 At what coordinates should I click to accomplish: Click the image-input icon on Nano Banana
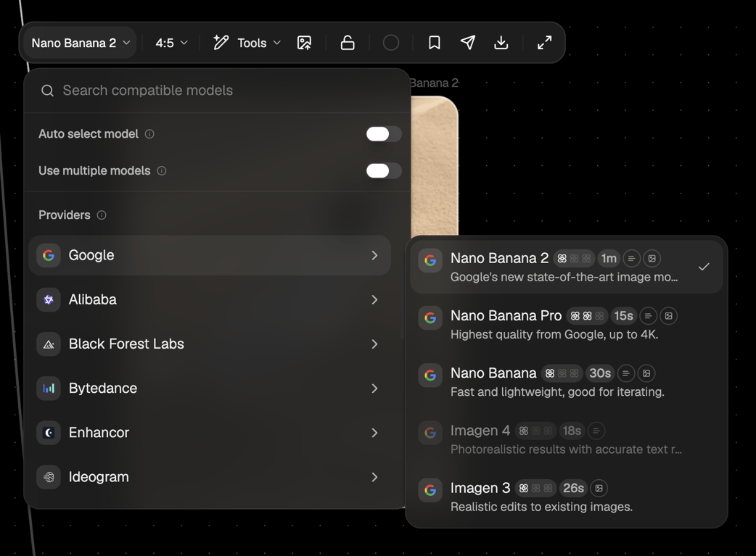coord(646,373)
